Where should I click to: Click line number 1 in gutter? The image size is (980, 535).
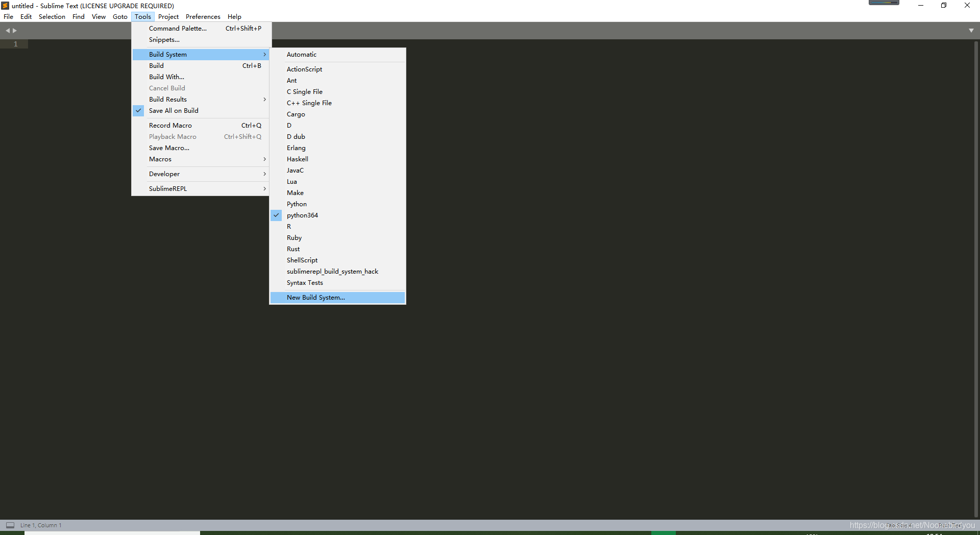[15, 44]
